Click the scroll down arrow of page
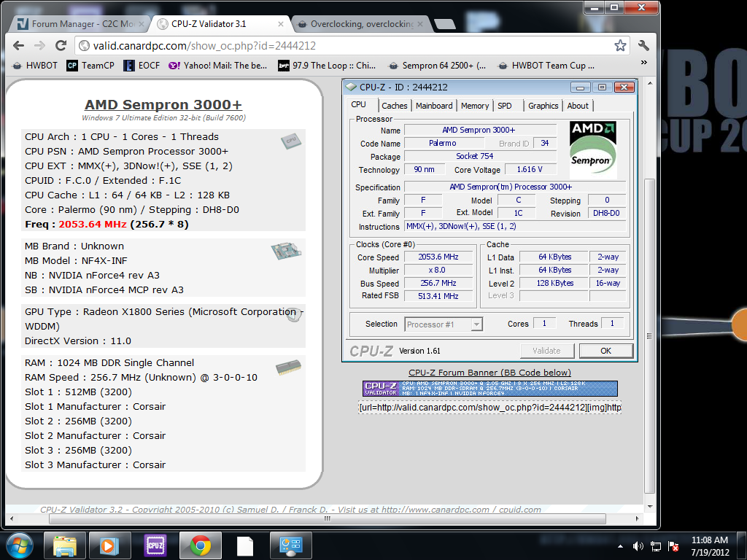Image resolution: width=747 pixels, height=560 pixels. 649,507
